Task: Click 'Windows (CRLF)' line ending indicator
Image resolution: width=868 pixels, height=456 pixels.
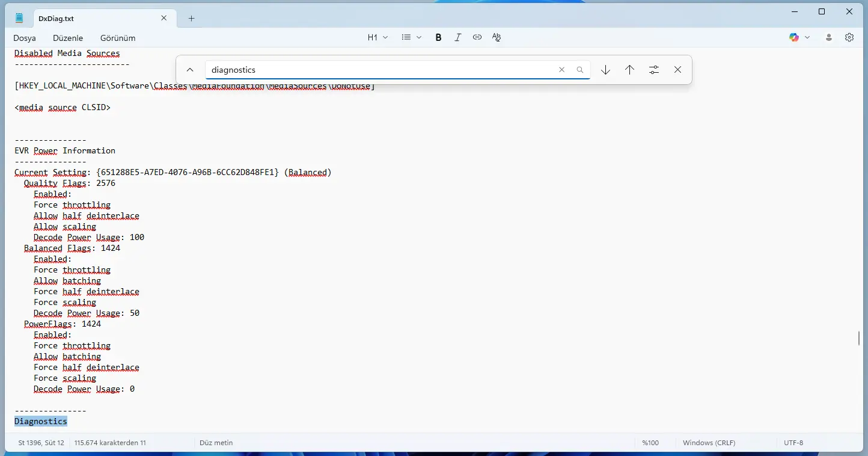Action: (x=709, y=443)
